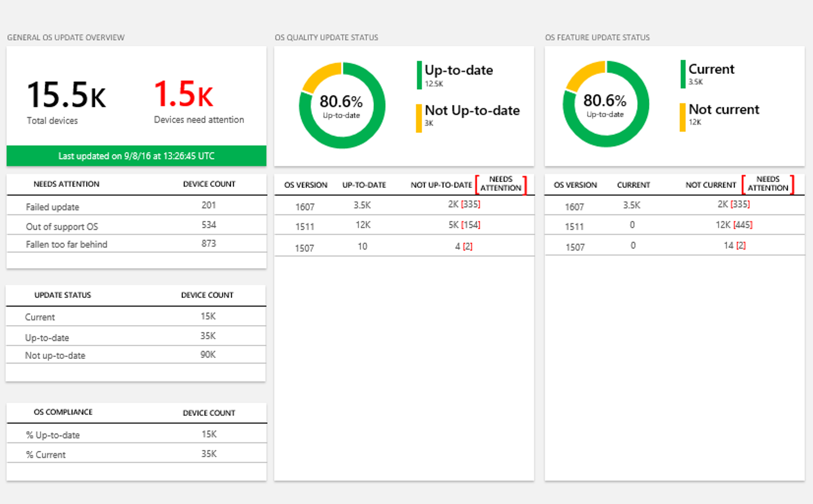
Task: Click the yellow swatch beside Not current legend
Action: coord(683,117)
